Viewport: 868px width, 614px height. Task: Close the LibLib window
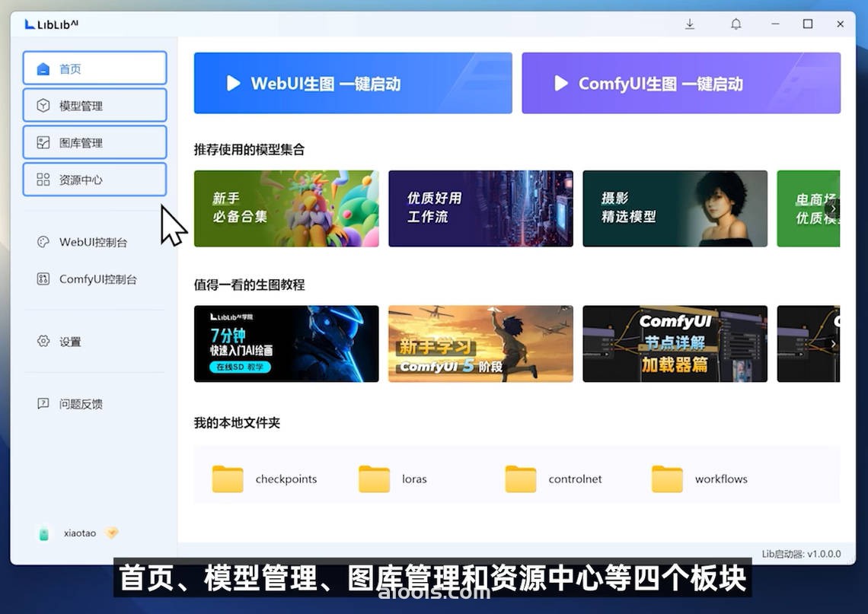tap(841, 24)
